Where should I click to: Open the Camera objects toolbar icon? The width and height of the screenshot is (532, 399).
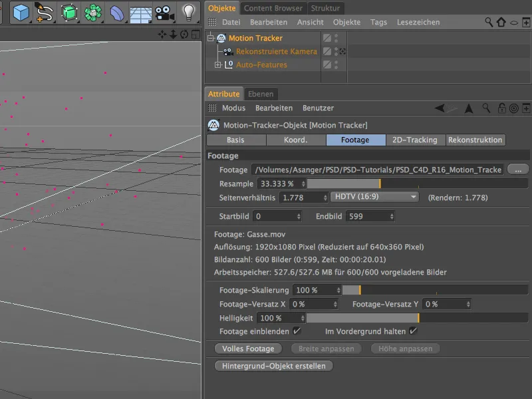pos(164,13)
